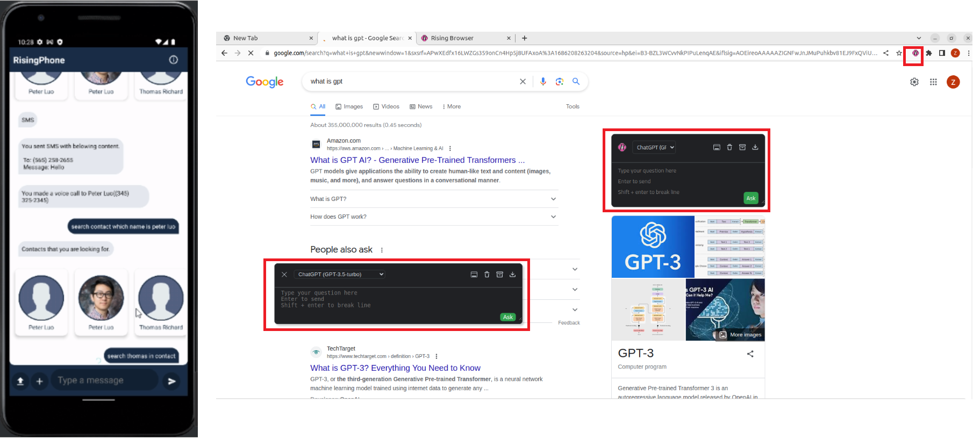The width and height of the screenshot is (980, 439).
Task: Open the tab search dropdown arrow
Action: (919, 38)
